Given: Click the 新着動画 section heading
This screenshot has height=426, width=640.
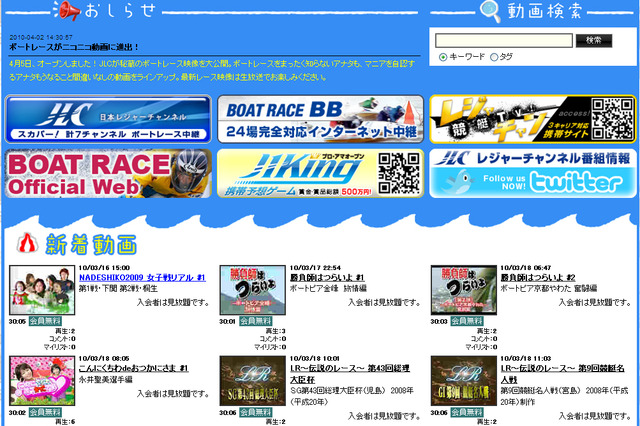Looking at the screenshot, I should [x=91, y=244].
